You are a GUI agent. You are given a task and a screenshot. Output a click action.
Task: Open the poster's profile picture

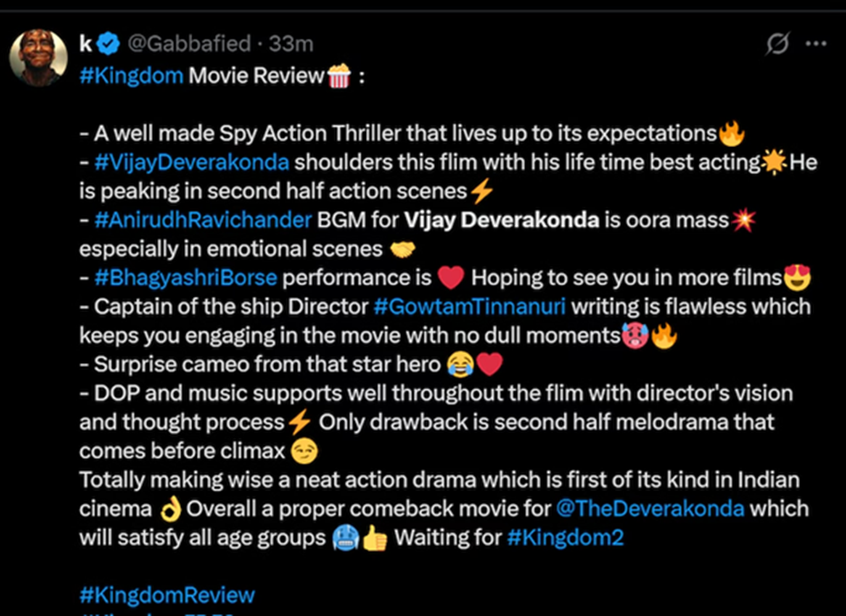coord(39,59)
